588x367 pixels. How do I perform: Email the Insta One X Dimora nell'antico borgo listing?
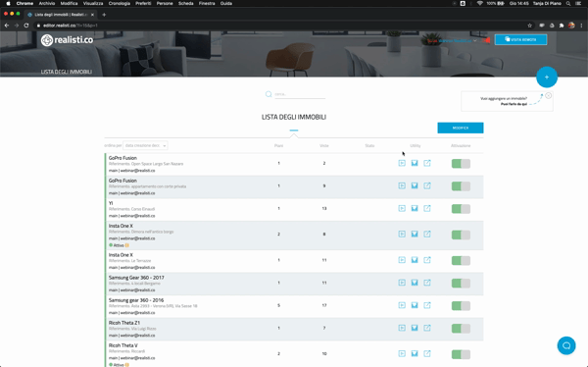tap(415, 234)
